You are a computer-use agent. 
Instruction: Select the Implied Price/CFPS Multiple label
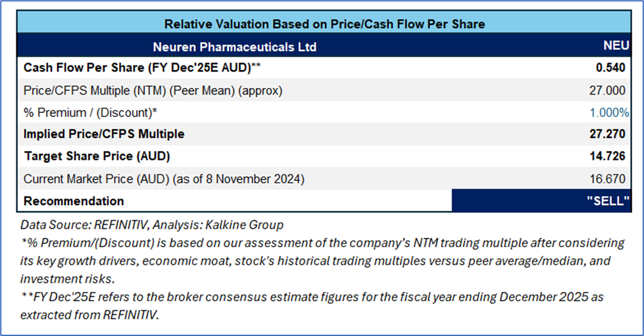click(104, 134)
